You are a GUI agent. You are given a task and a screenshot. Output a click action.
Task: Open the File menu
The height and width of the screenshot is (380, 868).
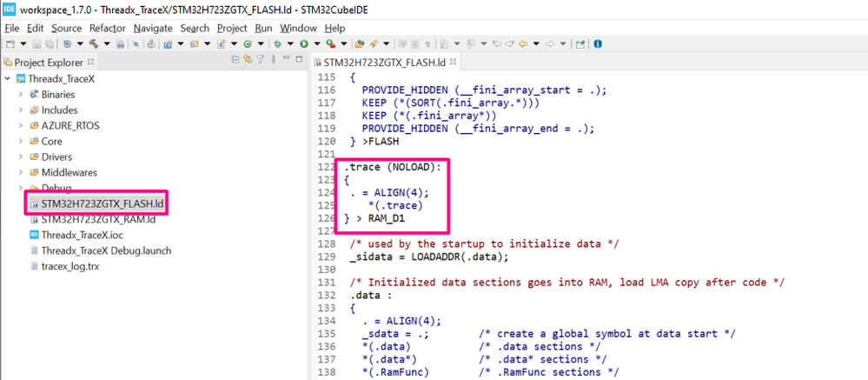(x=11, y=28)
